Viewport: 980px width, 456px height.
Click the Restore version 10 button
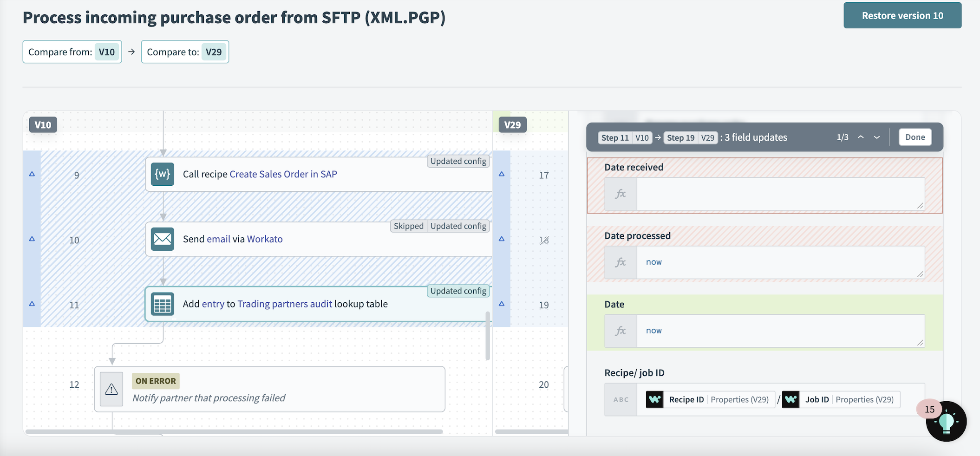(902, 15)
